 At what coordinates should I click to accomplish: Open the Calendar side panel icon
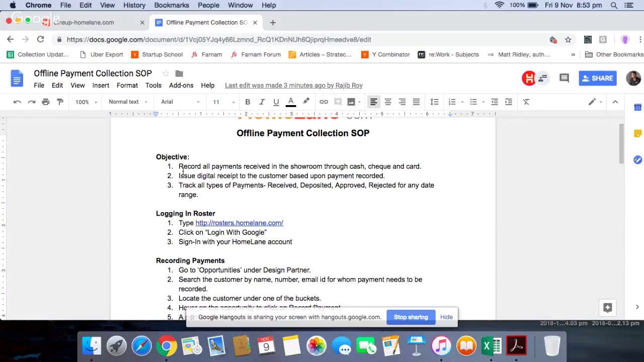tap(637, 107)
